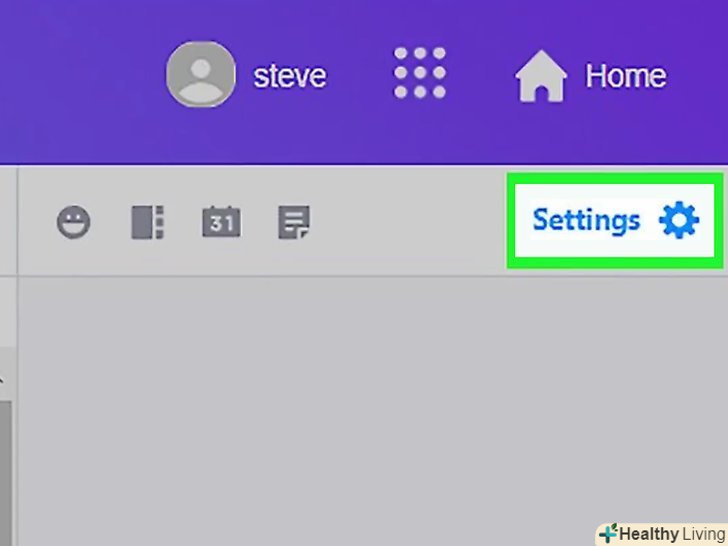The width and height of the screenshot is (728, 546).
Task: Open the Yahoo apps grid icon
Action: pos(420,73)
